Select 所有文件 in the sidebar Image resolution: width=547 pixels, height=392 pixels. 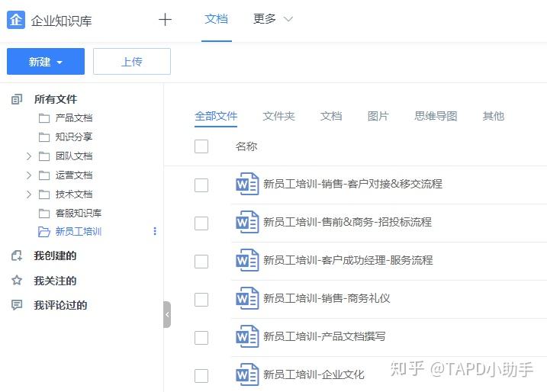click(56, 99)
